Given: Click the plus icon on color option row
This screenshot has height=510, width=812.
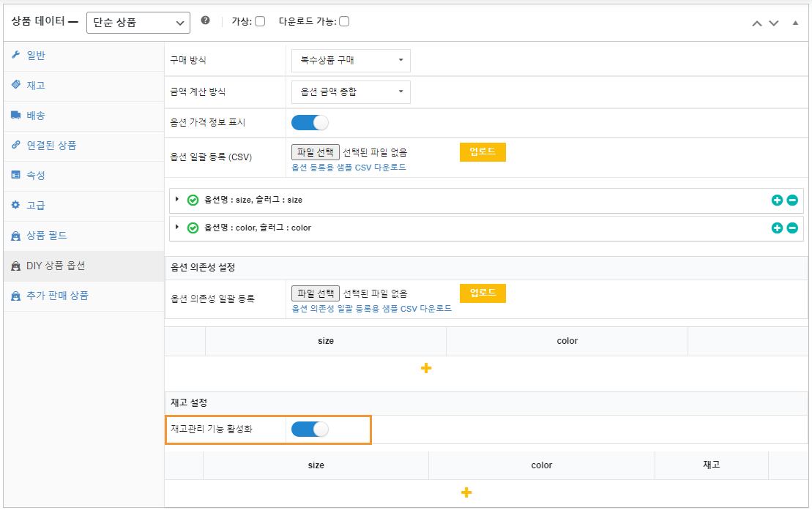Looking at the screenshot, I should coord(777,228).
